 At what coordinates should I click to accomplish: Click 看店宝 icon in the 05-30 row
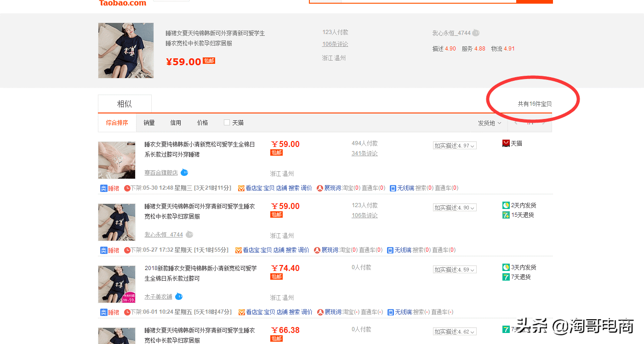point(241,188)
